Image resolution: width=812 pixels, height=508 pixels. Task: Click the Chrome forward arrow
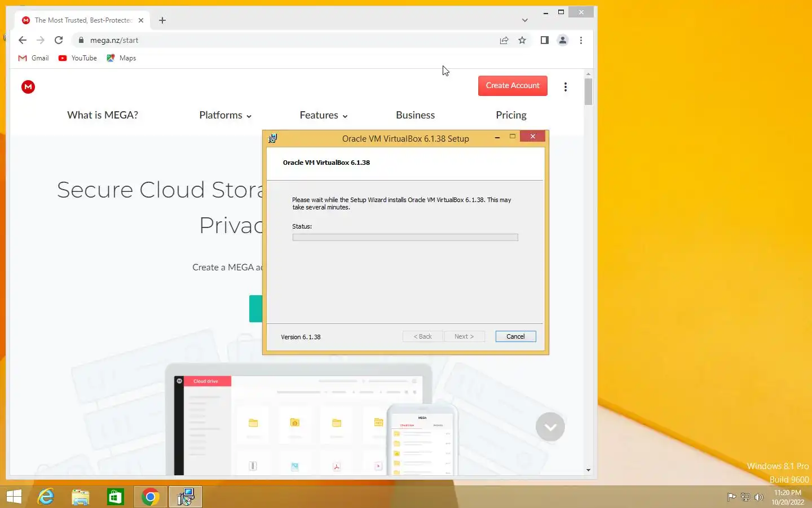[40, 40]
